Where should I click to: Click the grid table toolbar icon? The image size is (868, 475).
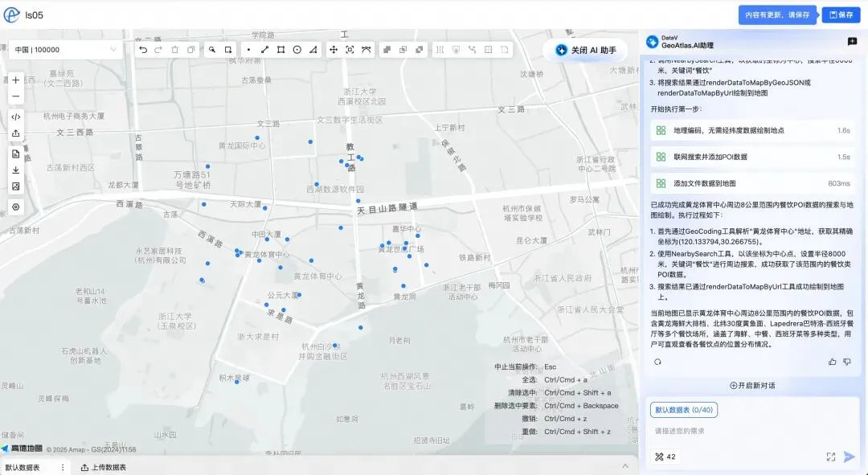[x=489, y=50]
